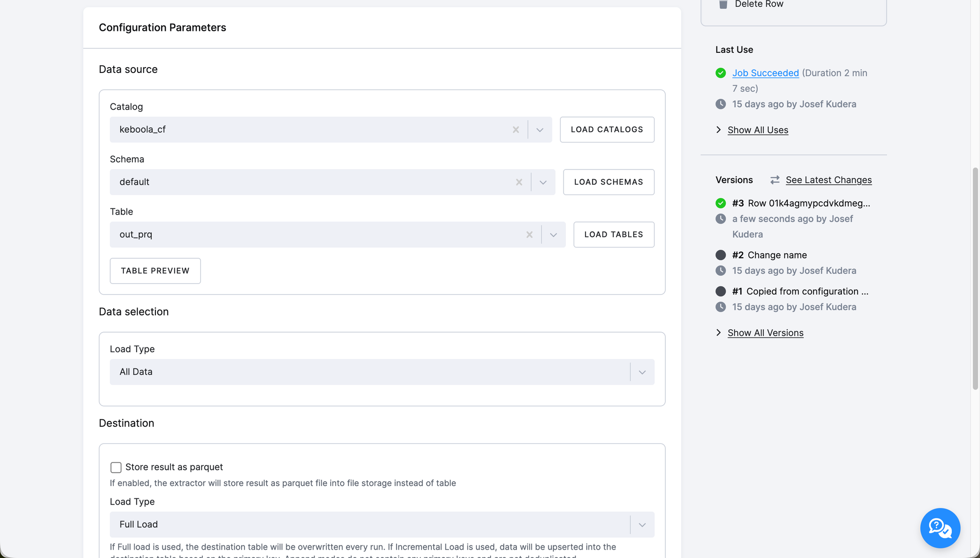Expand Show All Uses
This screenshot has width=980, height=558.
(758, 130)
